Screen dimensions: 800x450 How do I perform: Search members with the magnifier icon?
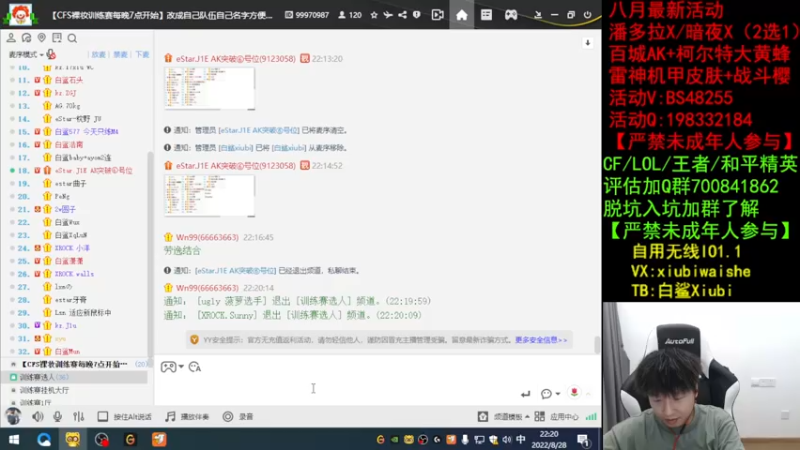(72, 38)
